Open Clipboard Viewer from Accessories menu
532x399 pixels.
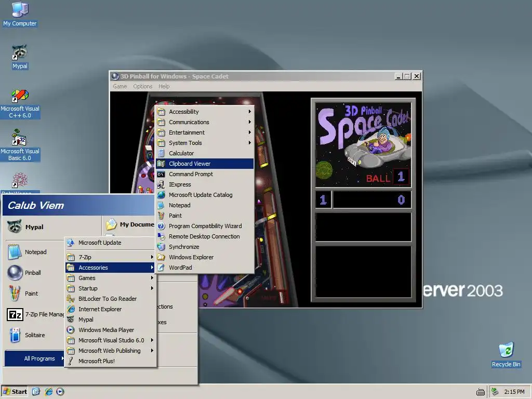point(205,164)
